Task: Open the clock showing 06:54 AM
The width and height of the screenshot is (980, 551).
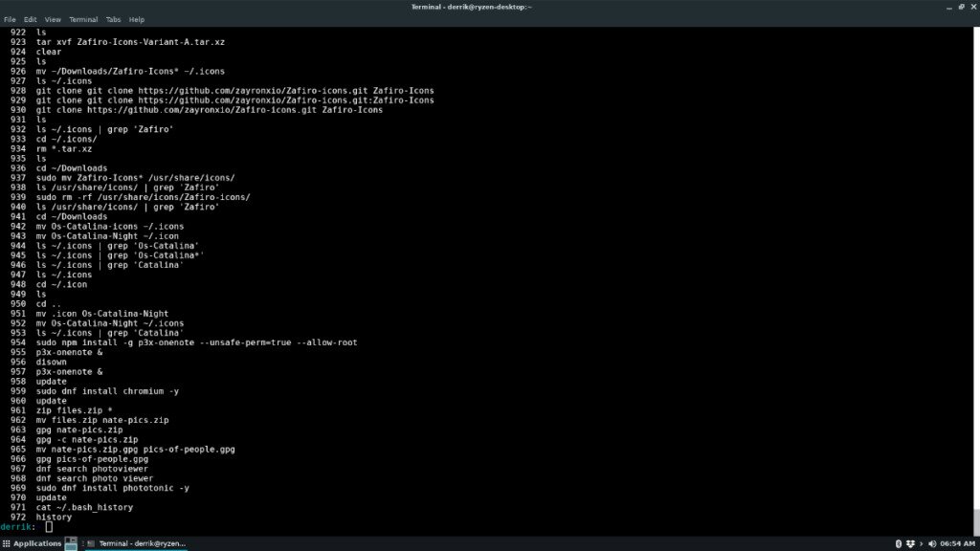Action: [x=957, y=542]
